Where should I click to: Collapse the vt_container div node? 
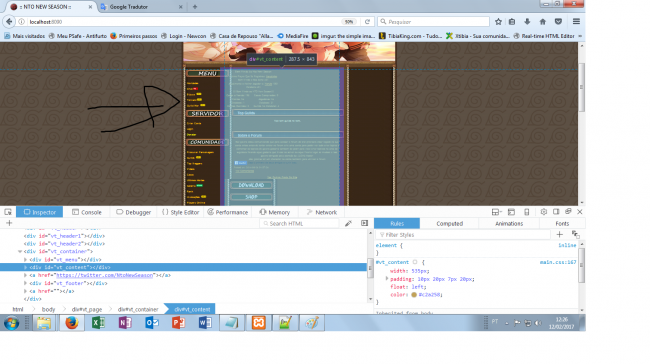click(x=20, y=251)
